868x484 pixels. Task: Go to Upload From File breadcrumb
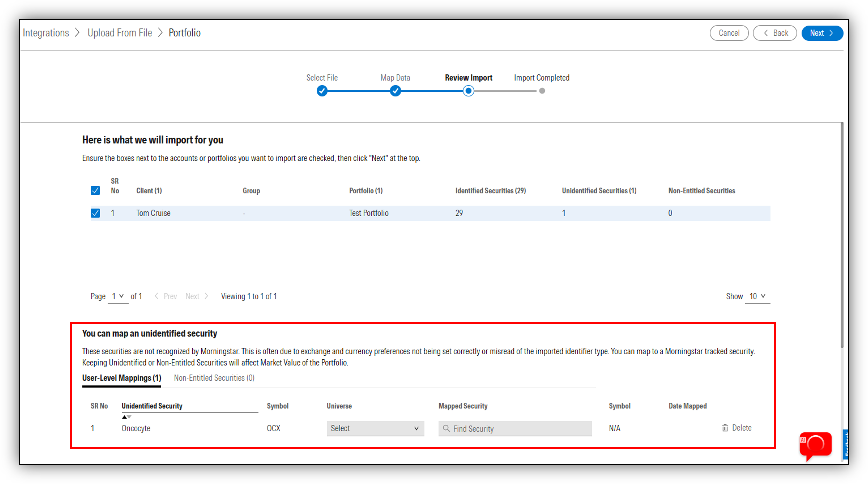point(120,33)
